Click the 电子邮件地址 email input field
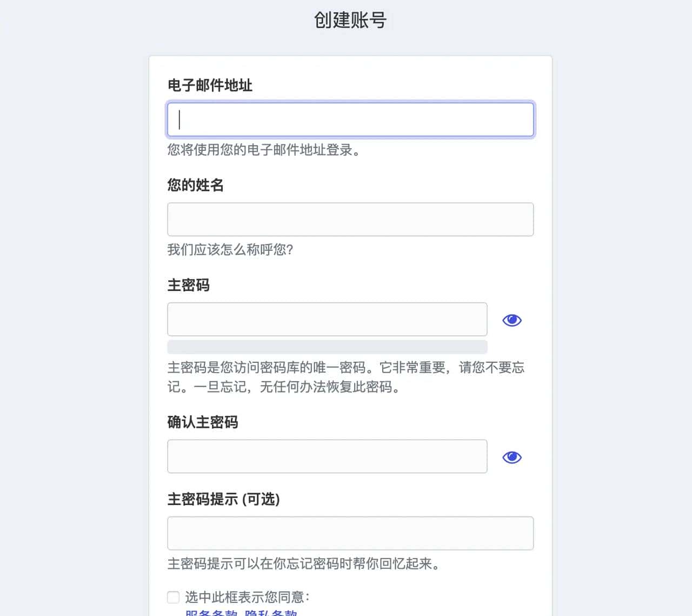 [350, 119]
